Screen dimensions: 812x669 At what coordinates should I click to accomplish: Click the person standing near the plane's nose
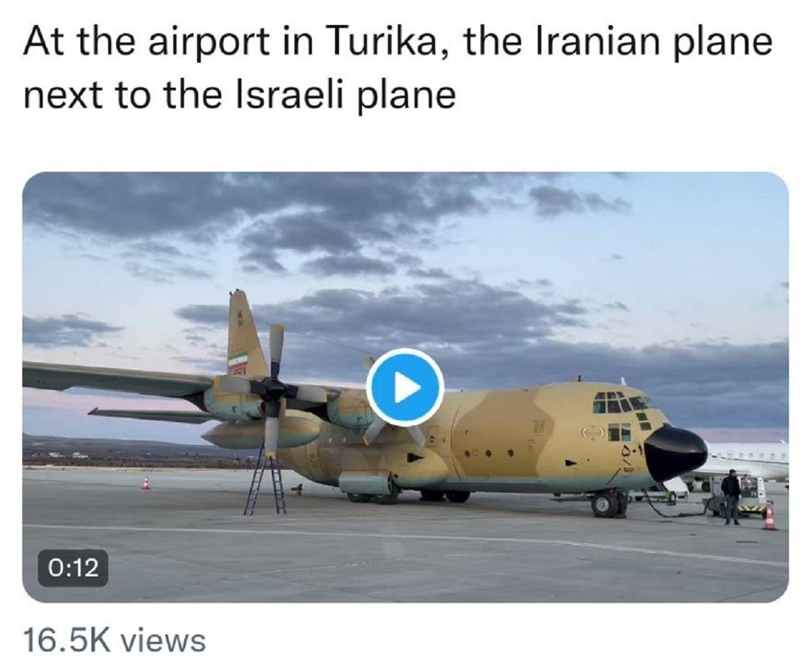pyautogui.click(x=730, y=496)
